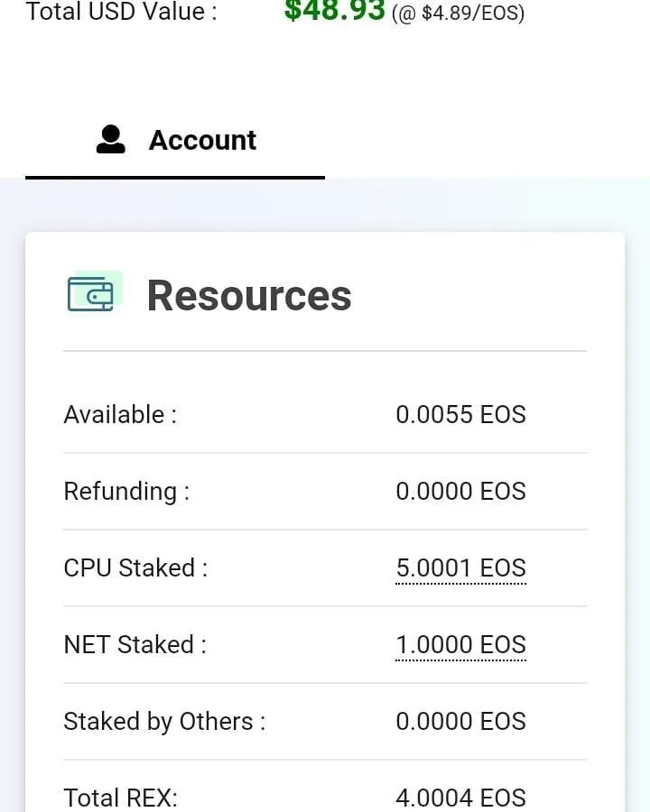The width and height of the screenshot is (650, 812).
Task: Click the Total USD Value label
Action: point(121,12)
